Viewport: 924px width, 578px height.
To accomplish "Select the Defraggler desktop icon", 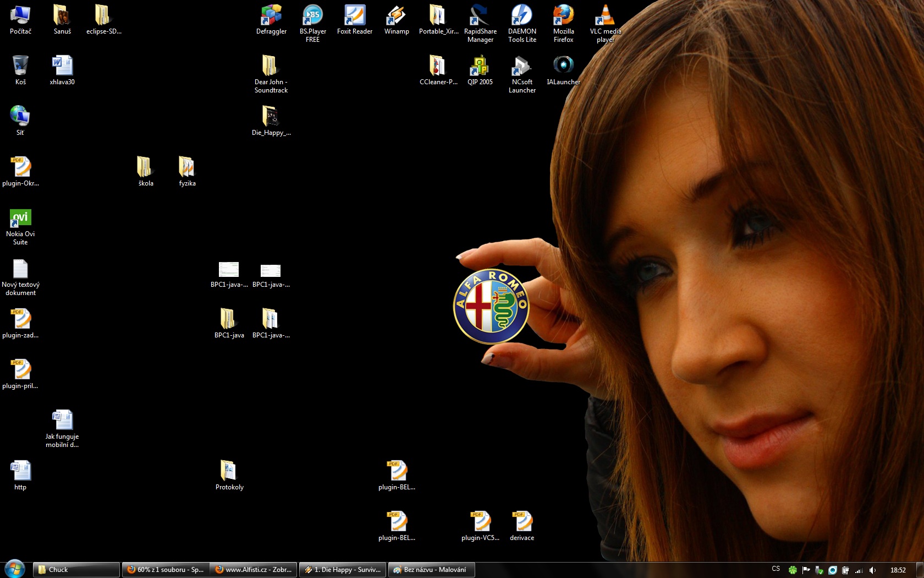I will pos(271,17).
